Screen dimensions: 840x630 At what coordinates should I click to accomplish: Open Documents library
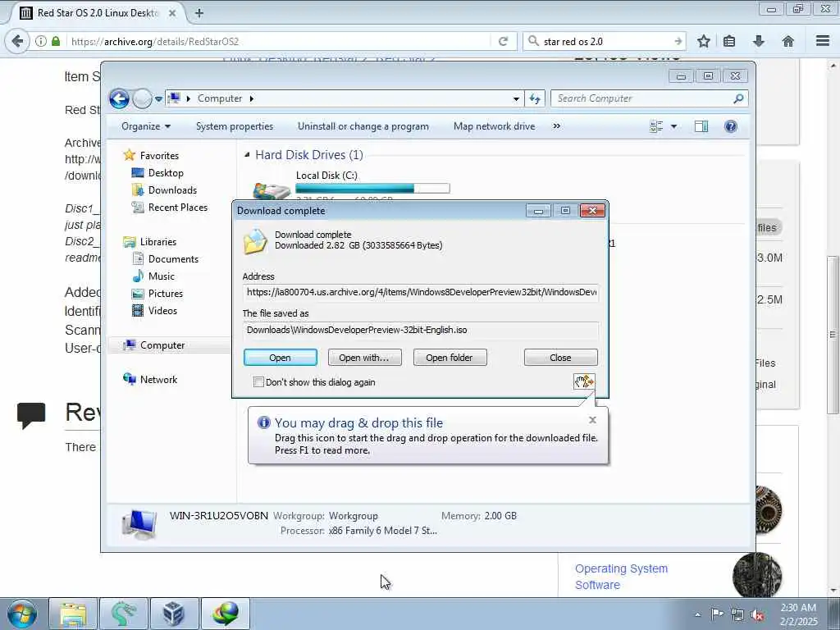pyautogui.click(x=173, y=259)
